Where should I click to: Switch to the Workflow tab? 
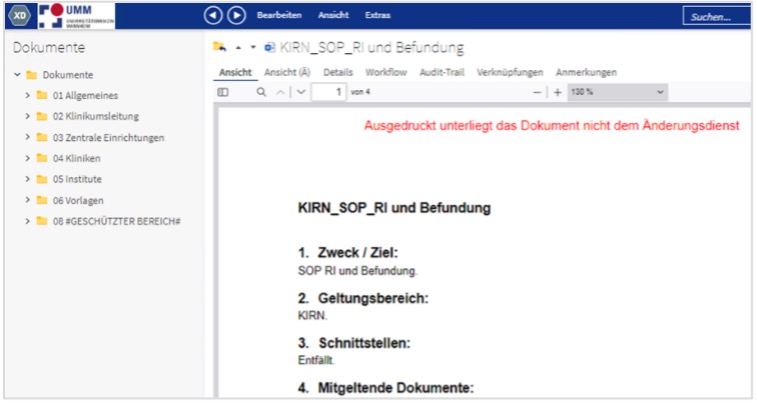[386, 72]
